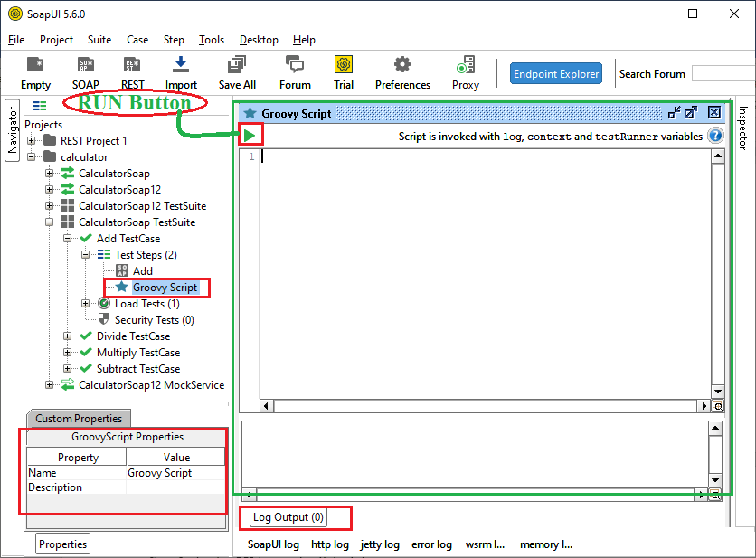Open the Help menu

(x=304, y=40)
